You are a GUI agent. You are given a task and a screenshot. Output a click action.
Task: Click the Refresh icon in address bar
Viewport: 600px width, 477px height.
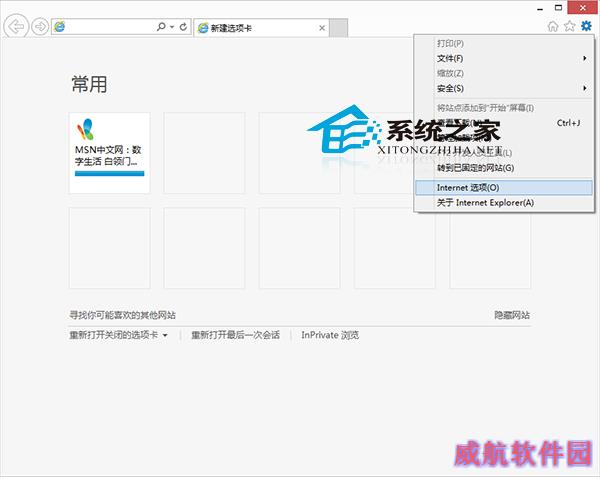coord(183,27)
